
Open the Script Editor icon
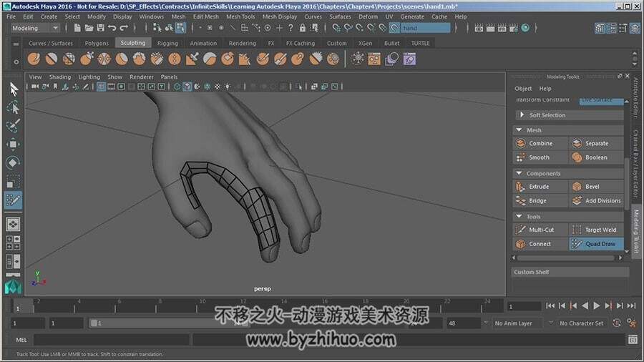point(633,340)
